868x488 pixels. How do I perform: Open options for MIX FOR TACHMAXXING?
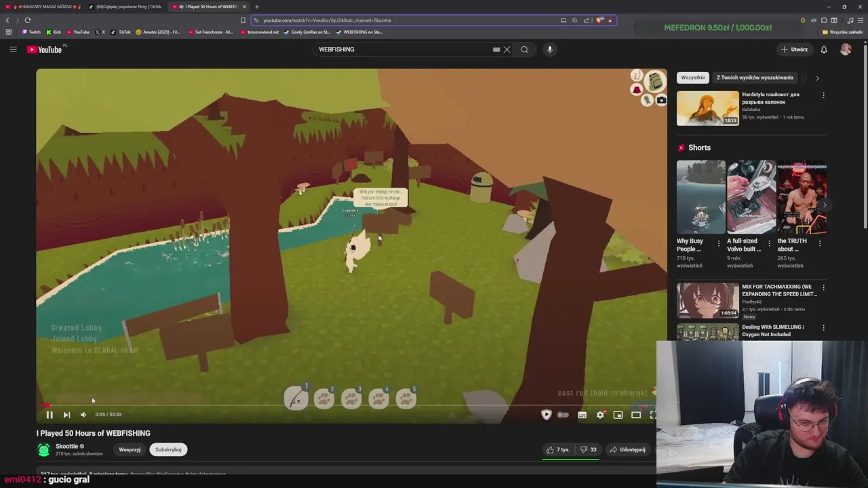[x=824, y=287]
